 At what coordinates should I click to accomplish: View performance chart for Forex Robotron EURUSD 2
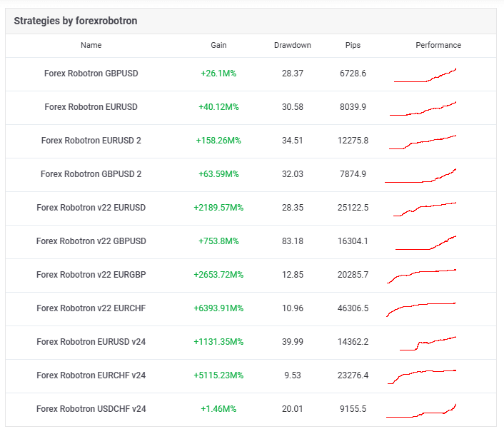(x=423, y=142)
